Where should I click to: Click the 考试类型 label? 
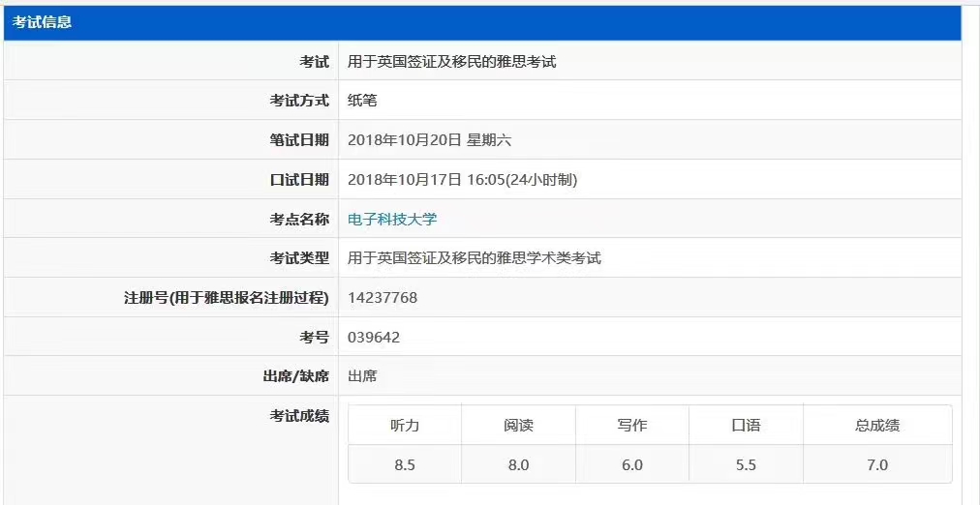click(x=299, y=258)
